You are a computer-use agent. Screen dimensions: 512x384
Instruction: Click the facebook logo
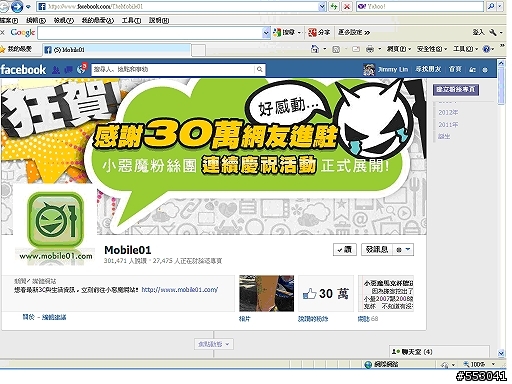[23, 70]
